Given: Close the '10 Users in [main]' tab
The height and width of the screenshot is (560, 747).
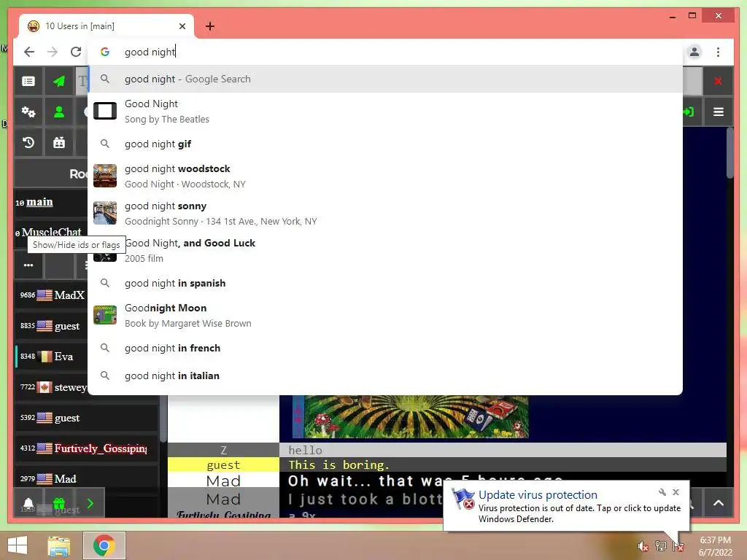Looking at the screenshot, I should click(182, 26).
